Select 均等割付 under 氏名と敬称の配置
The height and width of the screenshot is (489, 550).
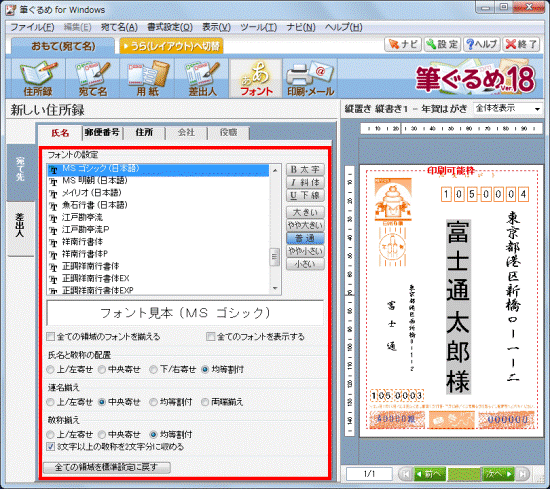pos(205,369)
